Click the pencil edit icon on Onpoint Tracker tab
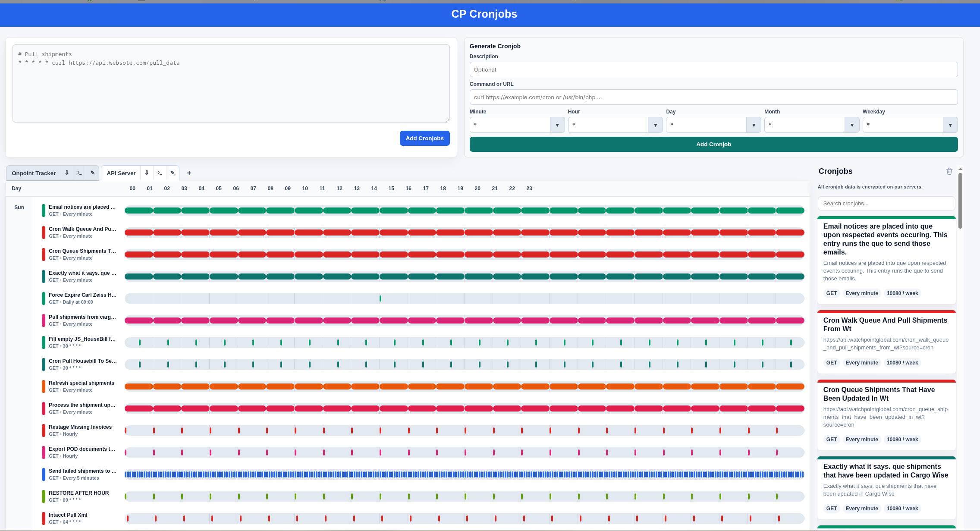Viewport: 980px width, 531px height. 92,173
